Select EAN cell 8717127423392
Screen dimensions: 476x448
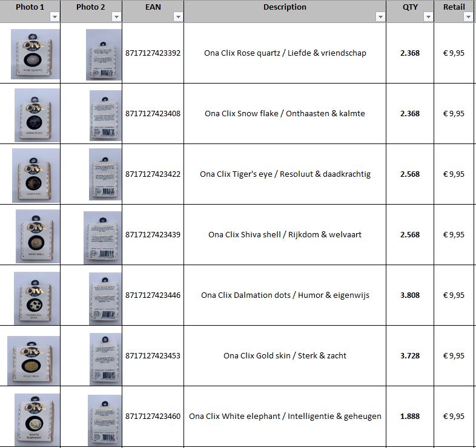point(153,53)
